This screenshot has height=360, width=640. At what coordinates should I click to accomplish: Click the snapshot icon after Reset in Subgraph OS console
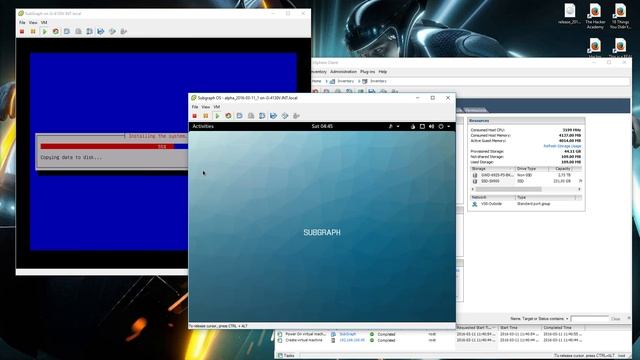tap(240, 116)
